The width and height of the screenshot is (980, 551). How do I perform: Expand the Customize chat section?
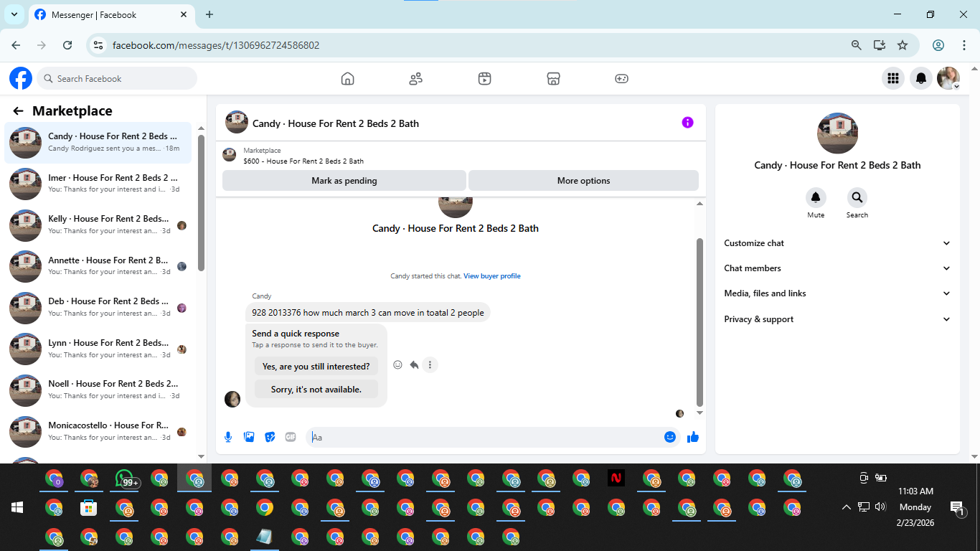pyautogui.click(x=837, y=243)
